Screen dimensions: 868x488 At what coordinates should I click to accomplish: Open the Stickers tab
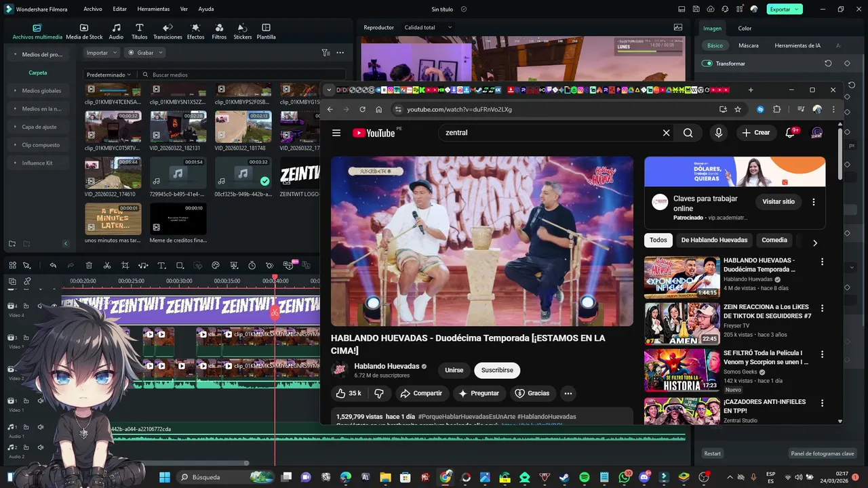click(242, 31)
